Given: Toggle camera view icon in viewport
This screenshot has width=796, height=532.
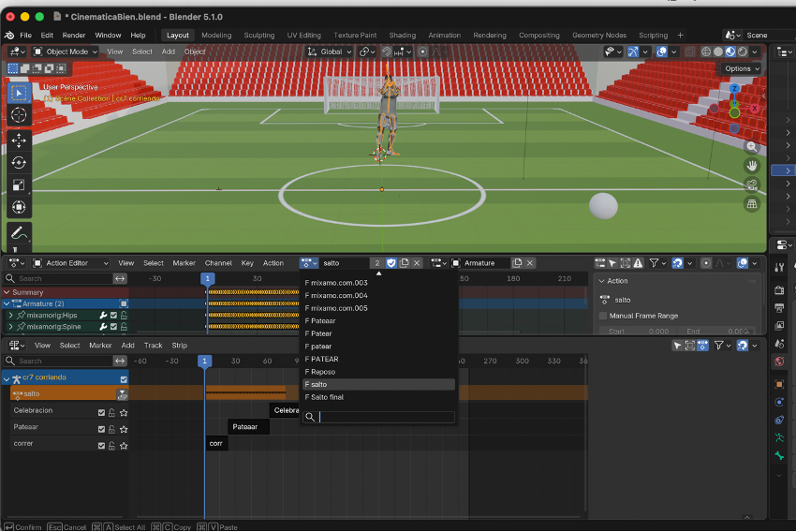Looking at the screenshot, I should coord(751,185).
